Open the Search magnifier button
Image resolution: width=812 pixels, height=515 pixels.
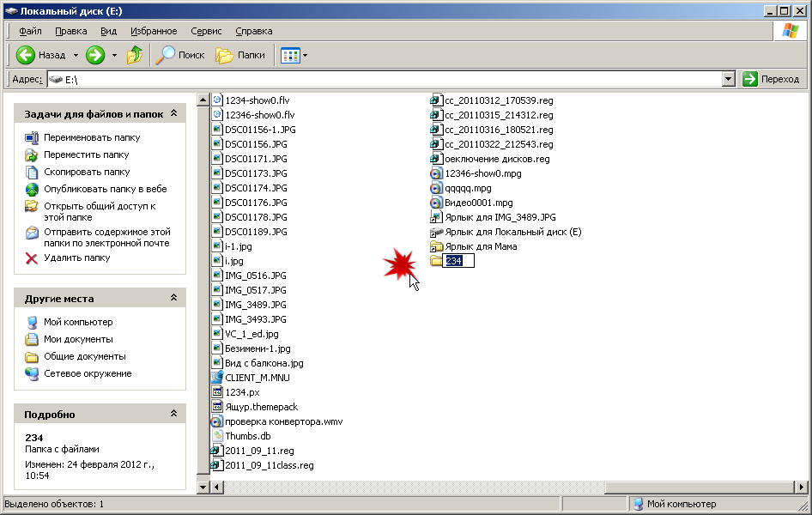click(x=180, y=55)
